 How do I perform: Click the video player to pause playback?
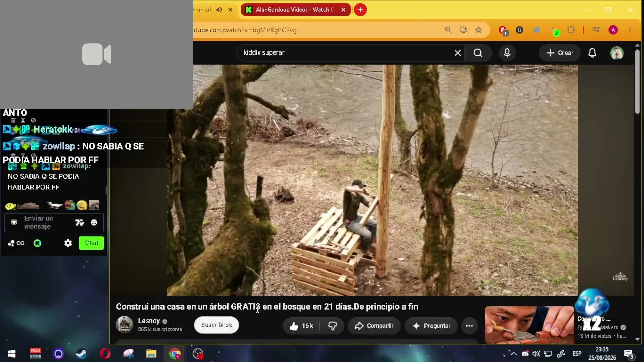click(x=372, y=180)
